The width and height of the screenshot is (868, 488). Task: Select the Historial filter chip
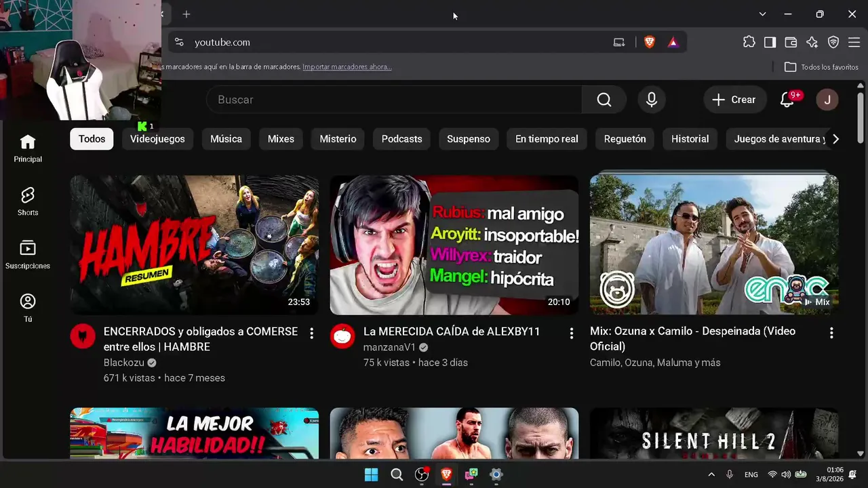point(690,139)
